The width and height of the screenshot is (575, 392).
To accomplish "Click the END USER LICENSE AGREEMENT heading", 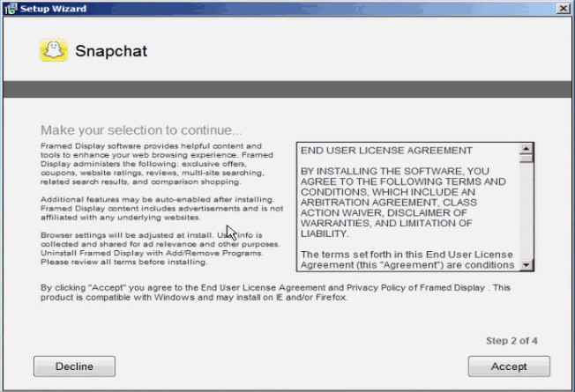I will click(x=386, y=151).
